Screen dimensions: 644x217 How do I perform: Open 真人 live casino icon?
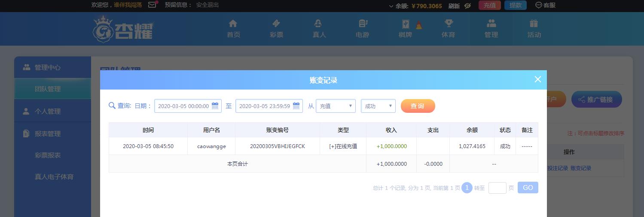[319, 24]
